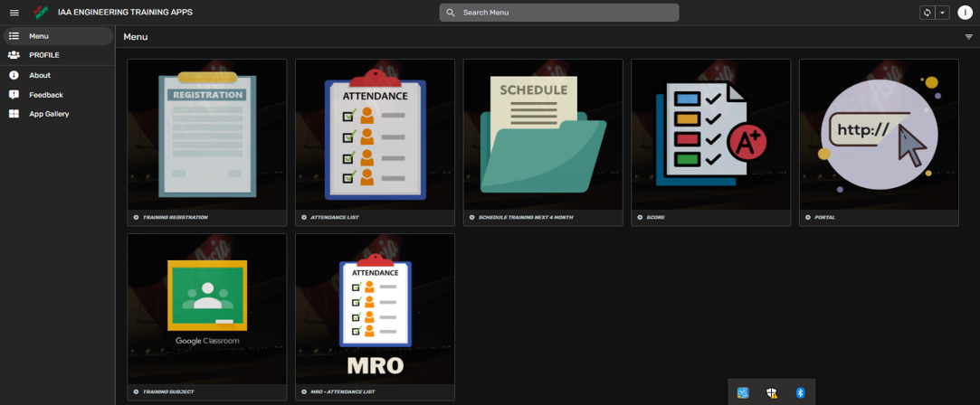Click the IAA ENGINEERING TRAINING APPS title
Image resolution: width=980 pixels, height=405 pixels.
point(125,13)
